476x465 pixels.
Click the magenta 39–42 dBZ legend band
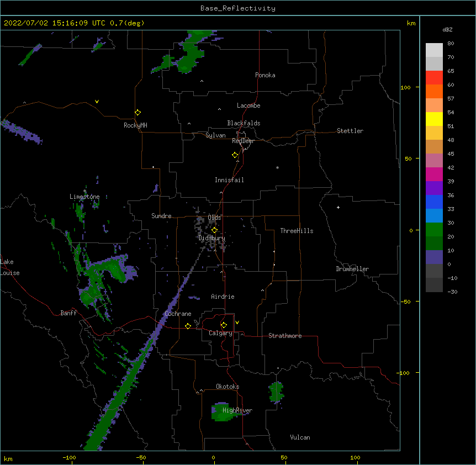[434, 174]
